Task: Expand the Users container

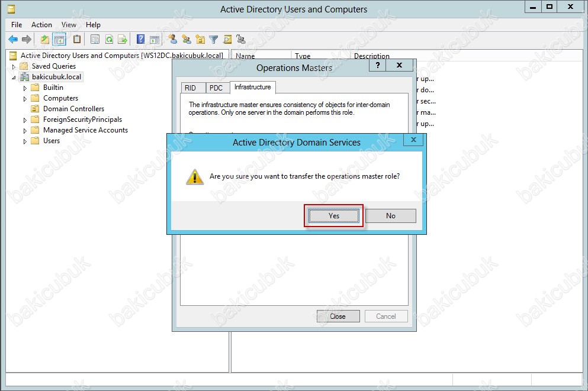Action: click(x=25, y=141)
